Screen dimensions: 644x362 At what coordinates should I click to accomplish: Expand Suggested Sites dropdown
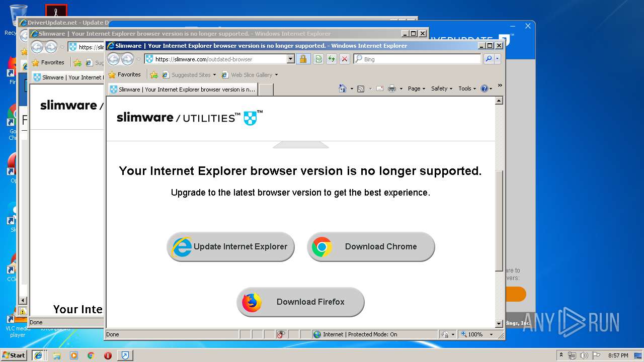(214, 75)
